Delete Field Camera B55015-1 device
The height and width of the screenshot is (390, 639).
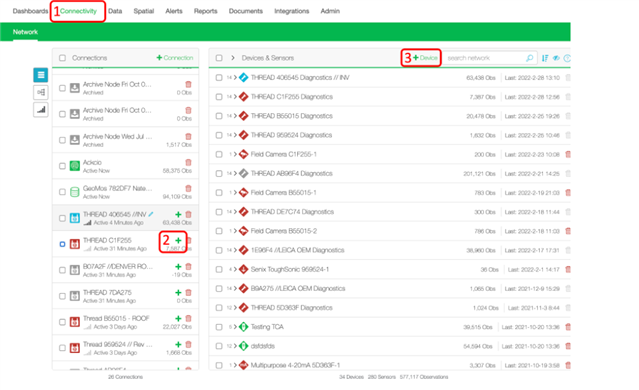click(568, 192)
